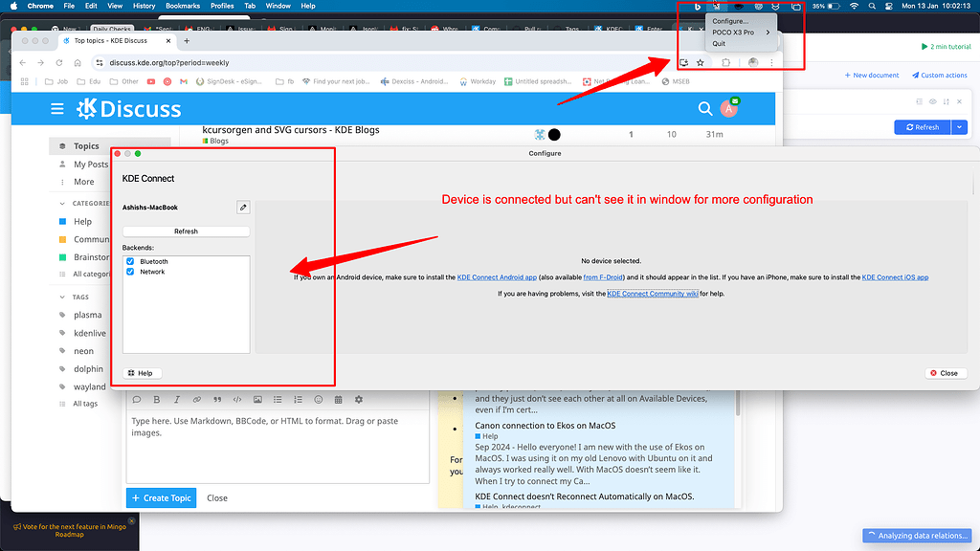Edit device name with the pencil icon
The height and width of the screenshot is (551, 980).
coord(243,207)
